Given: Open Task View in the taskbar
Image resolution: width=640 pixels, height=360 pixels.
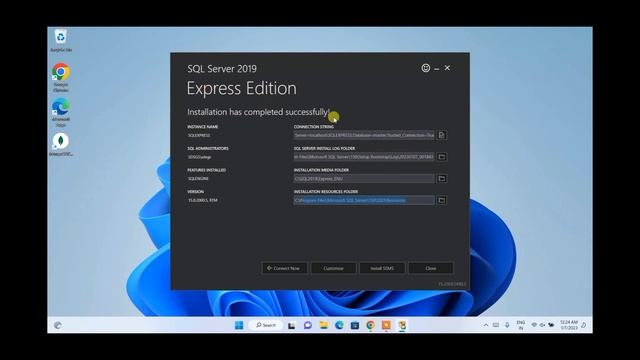Looking at the screenshot, I should click(291, 325).
